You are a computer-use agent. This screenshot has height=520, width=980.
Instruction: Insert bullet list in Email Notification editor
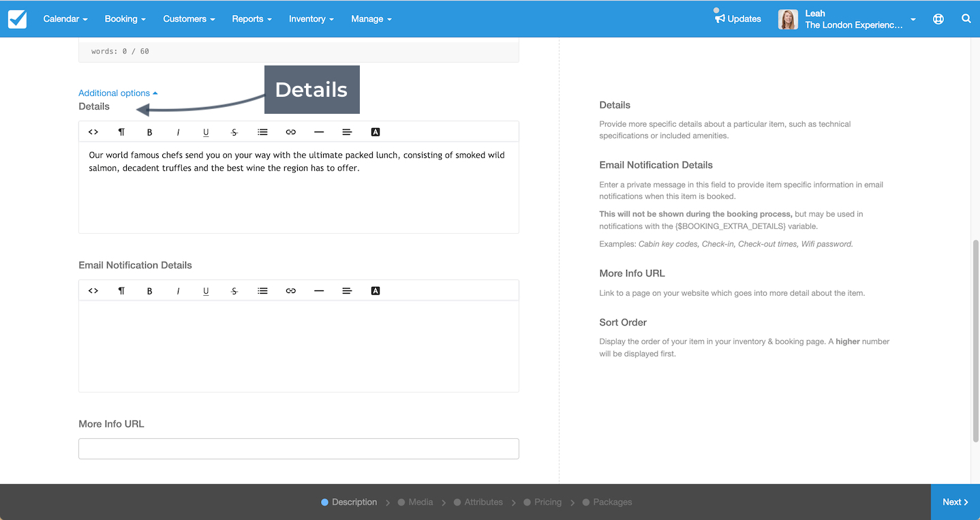[262, 291]
